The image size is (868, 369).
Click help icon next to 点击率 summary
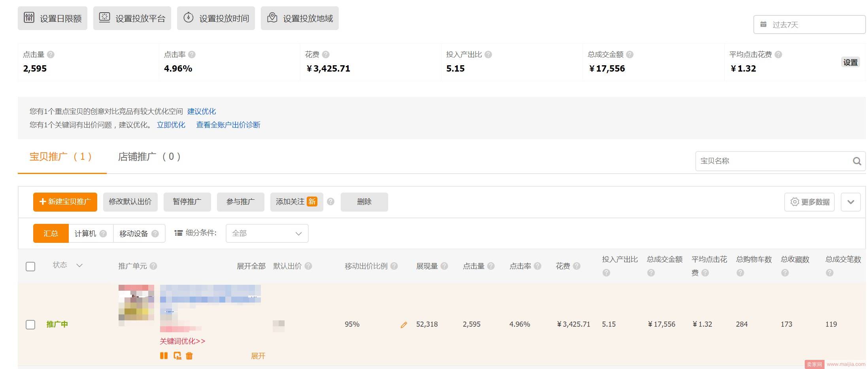pyautogui.click(x=192, y=55)
